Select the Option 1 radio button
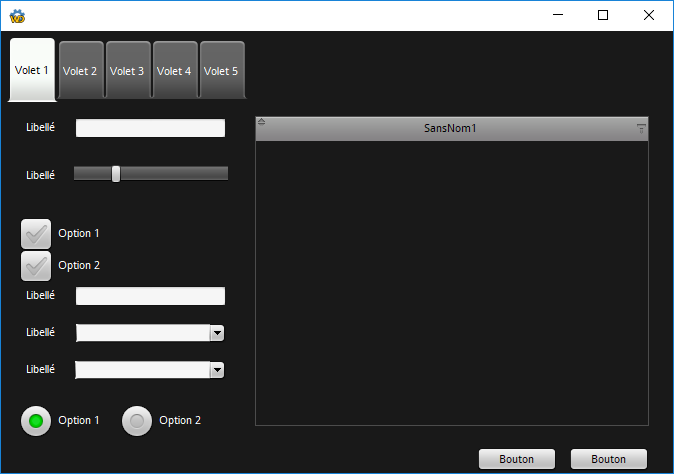 tap(36, 421)
